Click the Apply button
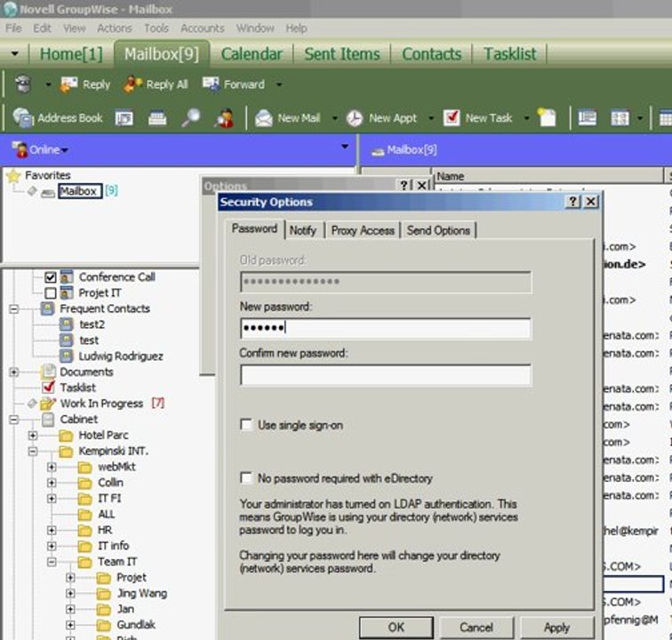The width and height of the screenshot is (672, 640). coord(556,628)
